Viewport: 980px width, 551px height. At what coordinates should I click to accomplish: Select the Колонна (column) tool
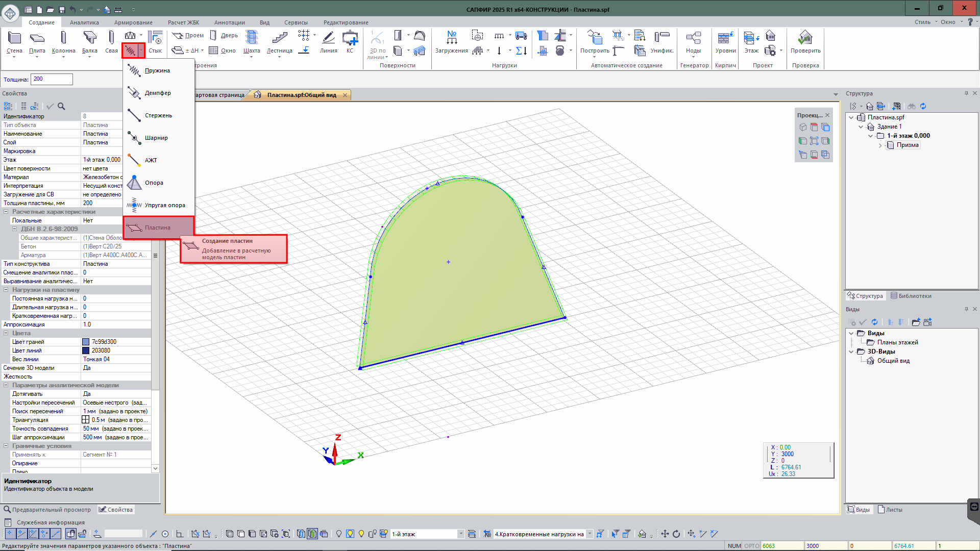click(63, 39)
